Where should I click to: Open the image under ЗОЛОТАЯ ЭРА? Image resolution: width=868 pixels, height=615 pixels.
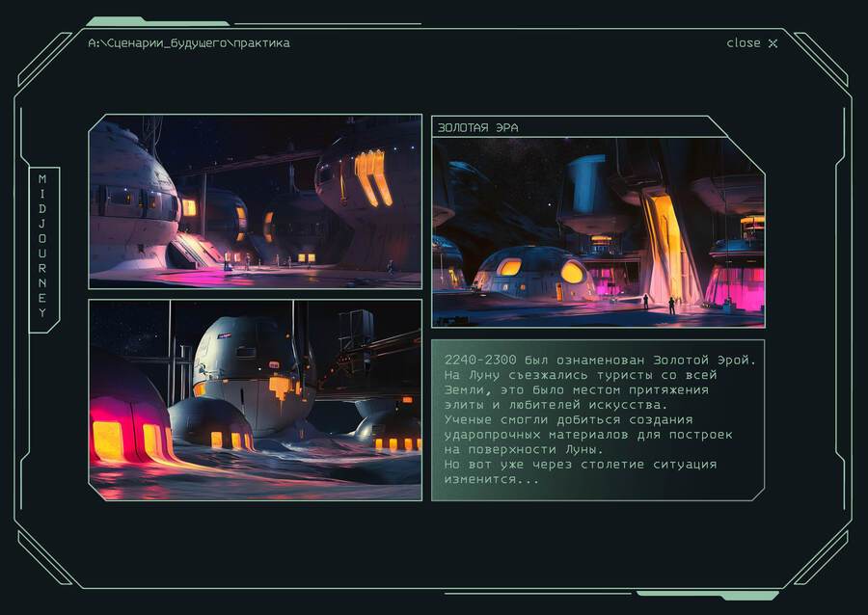pos(598,231)
